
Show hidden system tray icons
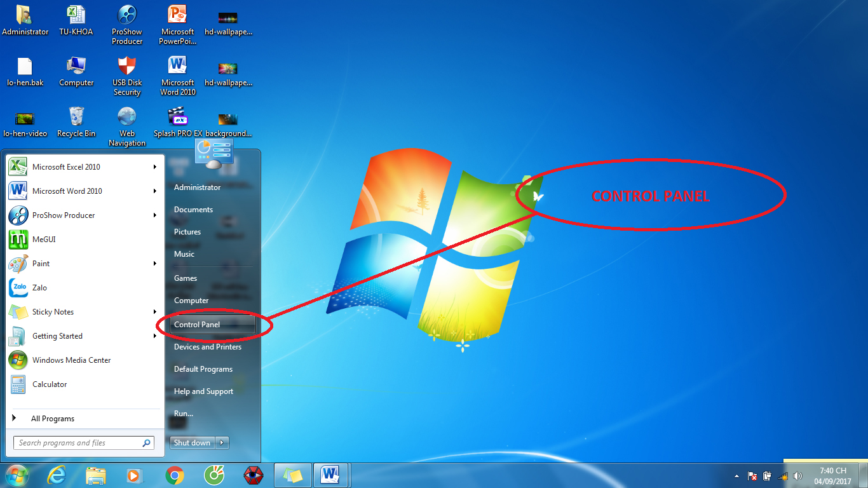coord(736,476)
